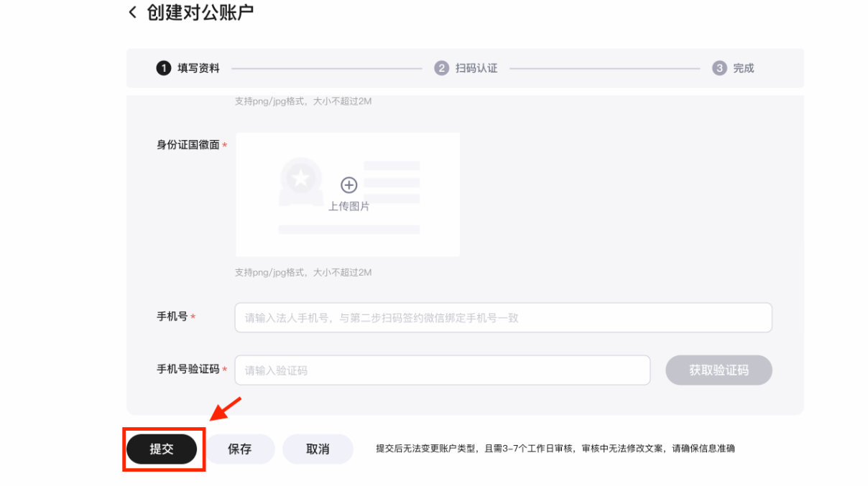Click the step 2 number circle
The image size is (868, 486).
[441, 68]
